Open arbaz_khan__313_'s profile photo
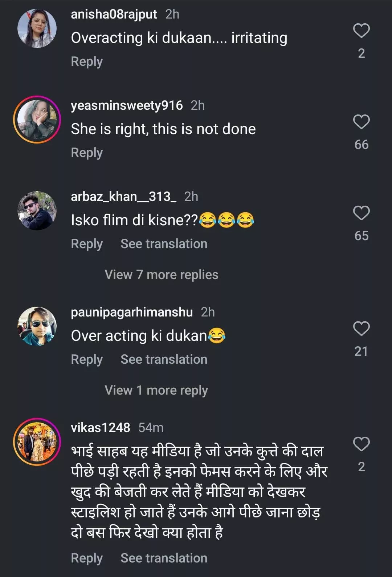This screenshot has height=577, width=392. [x=37, y=211]
